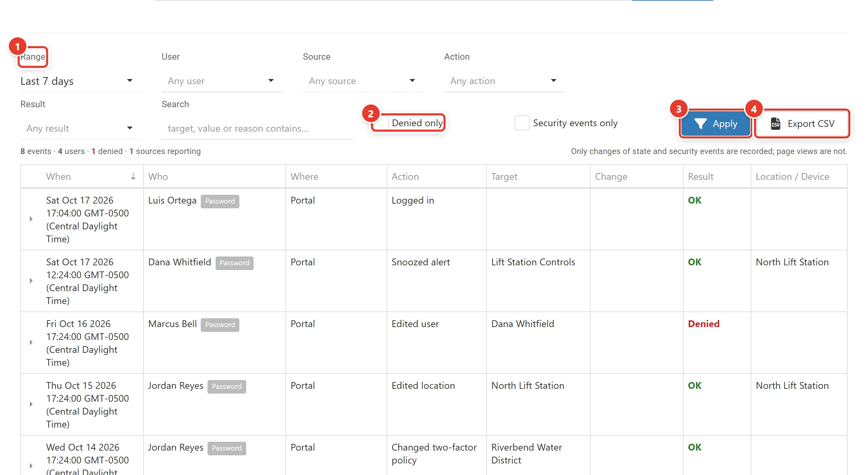Expand the Dana Whitfield Snoozed alert row

[x=31, y=281]
